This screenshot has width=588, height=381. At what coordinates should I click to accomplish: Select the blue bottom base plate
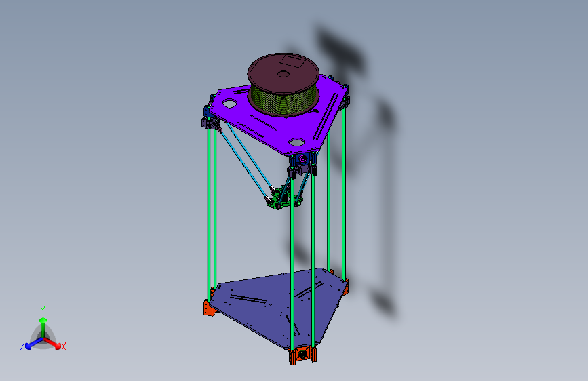coord(262,311)
